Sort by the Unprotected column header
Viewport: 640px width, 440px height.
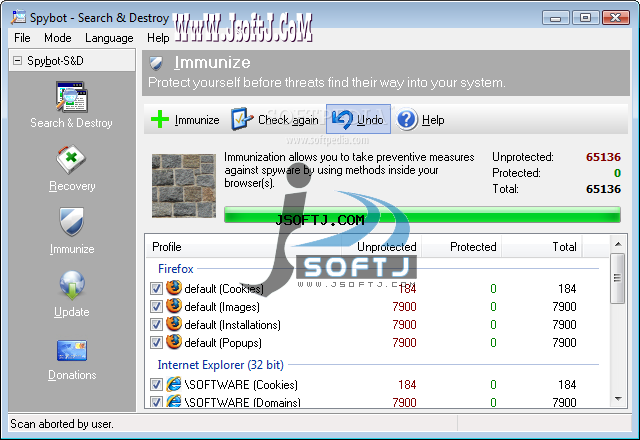[x=381, y=247]
